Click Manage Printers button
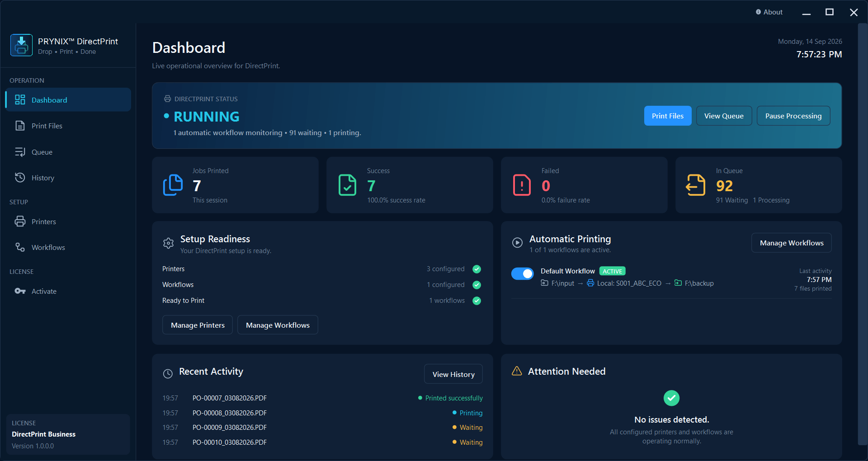This screenshot has width=868, height=461. (x=198, y=325)
